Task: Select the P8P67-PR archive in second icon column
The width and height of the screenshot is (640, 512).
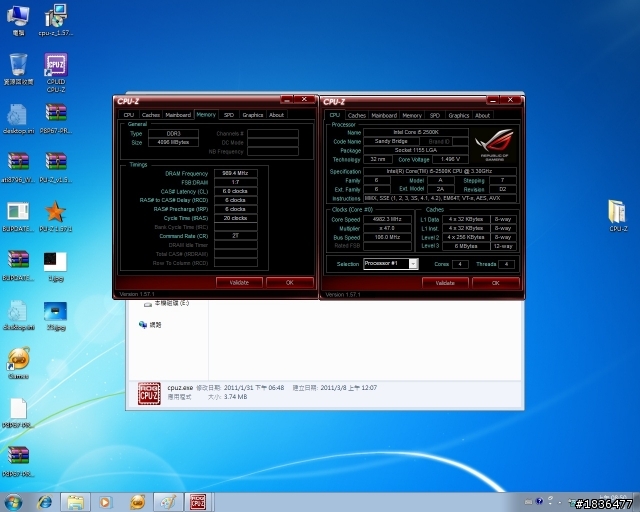Action: (56, 118)
